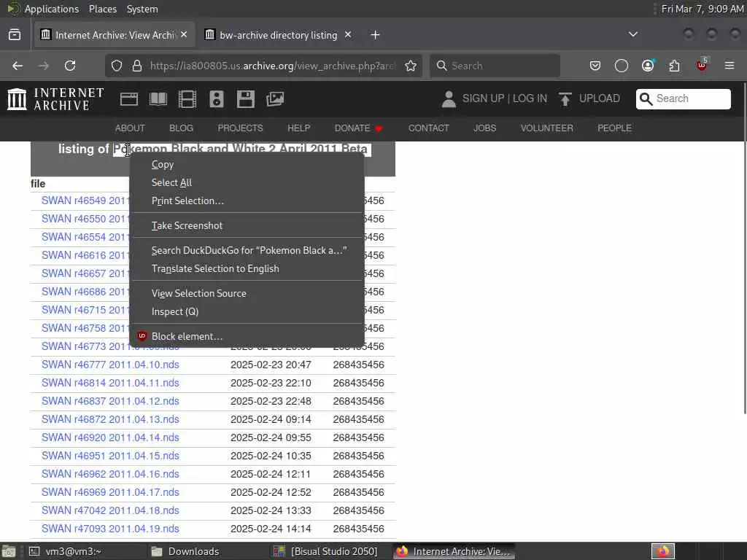This screenshot has height=560, width=747.
Task: Click the page vertical scrollbar
Action: (x=744, y=248)
